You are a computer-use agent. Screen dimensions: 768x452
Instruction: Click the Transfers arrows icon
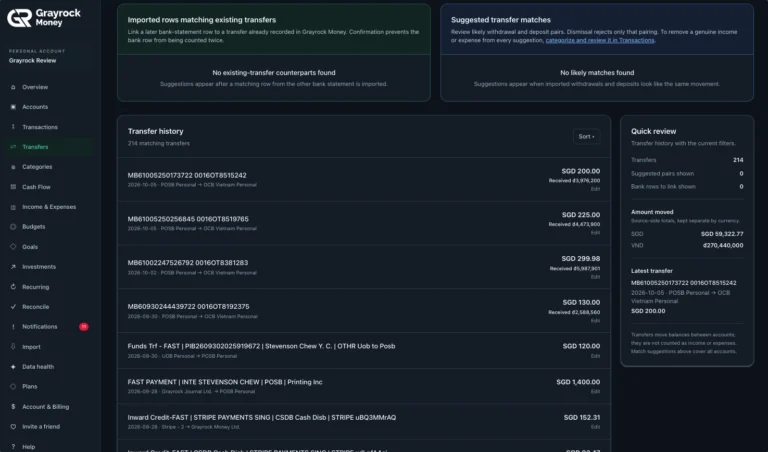pyautogui.click(x=13, y=147)
